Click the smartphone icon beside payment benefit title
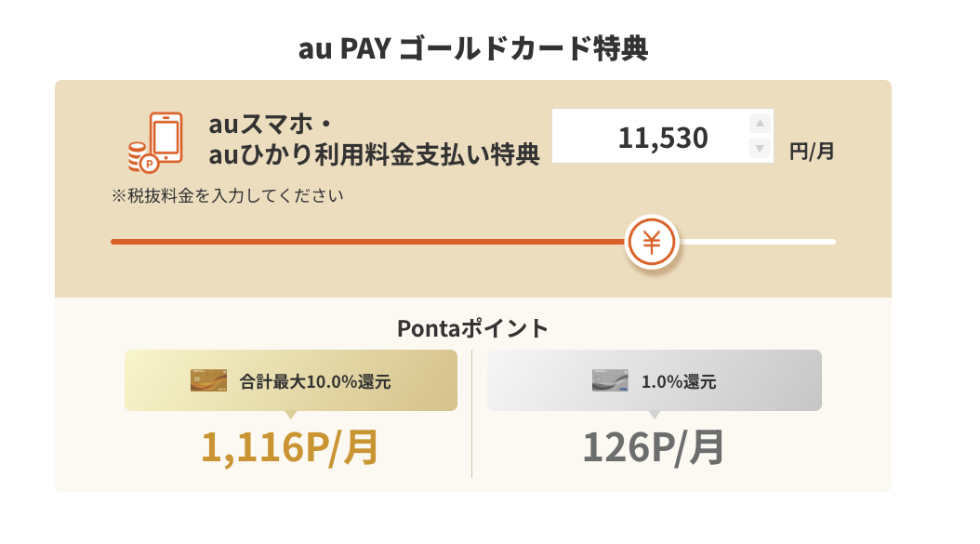 point(165,137)
